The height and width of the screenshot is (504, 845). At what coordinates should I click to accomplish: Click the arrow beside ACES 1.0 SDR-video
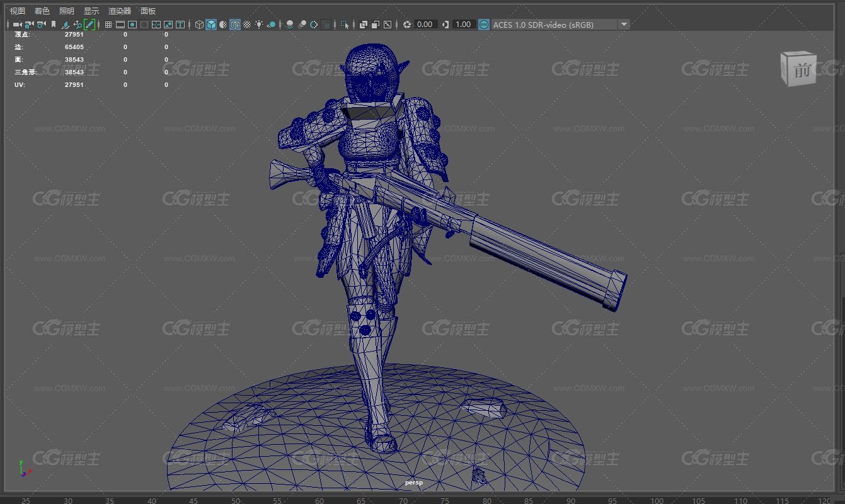click(x=624, y=25)
